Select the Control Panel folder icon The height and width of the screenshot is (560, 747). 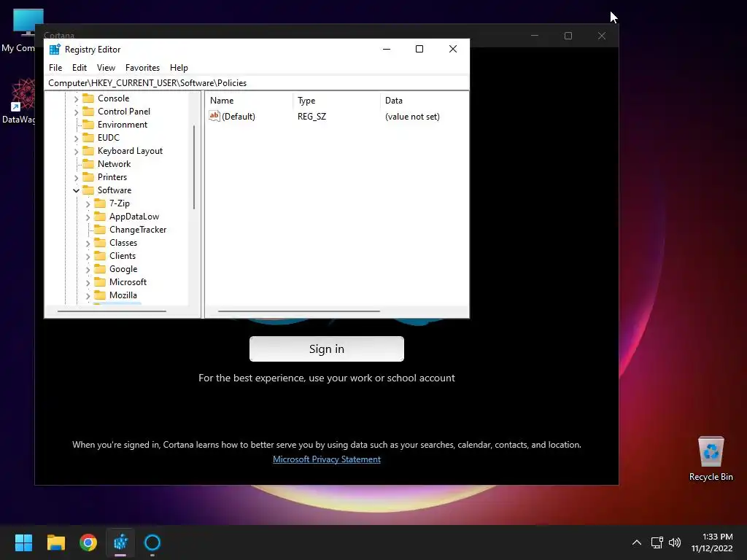tap(88, 112)
